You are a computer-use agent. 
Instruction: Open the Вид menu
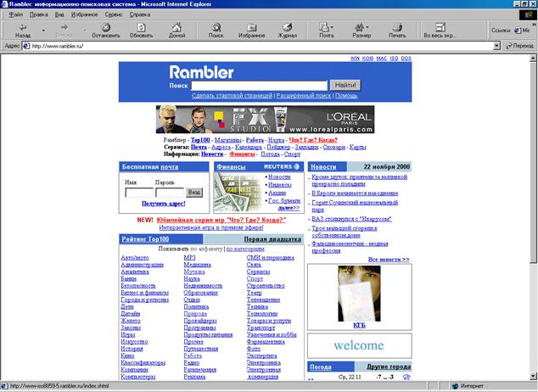59,14
